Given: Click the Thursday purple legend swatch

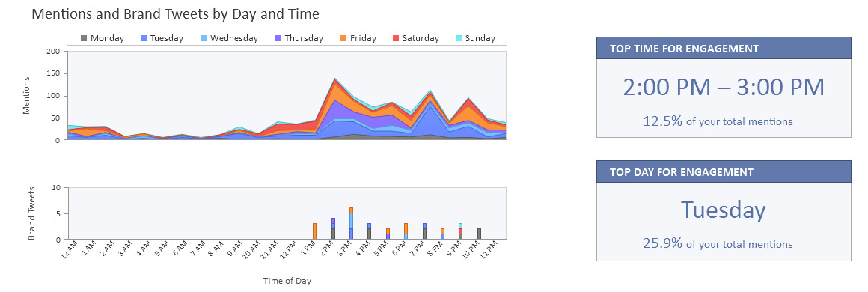Looking at the screenshot, I should (278, 38).
